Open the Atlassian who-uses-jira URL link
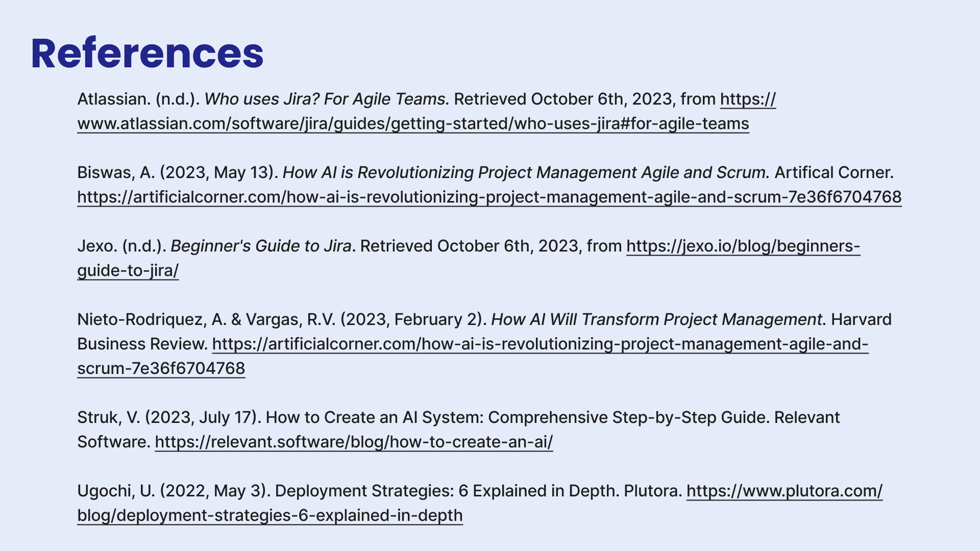 point(413,124)
